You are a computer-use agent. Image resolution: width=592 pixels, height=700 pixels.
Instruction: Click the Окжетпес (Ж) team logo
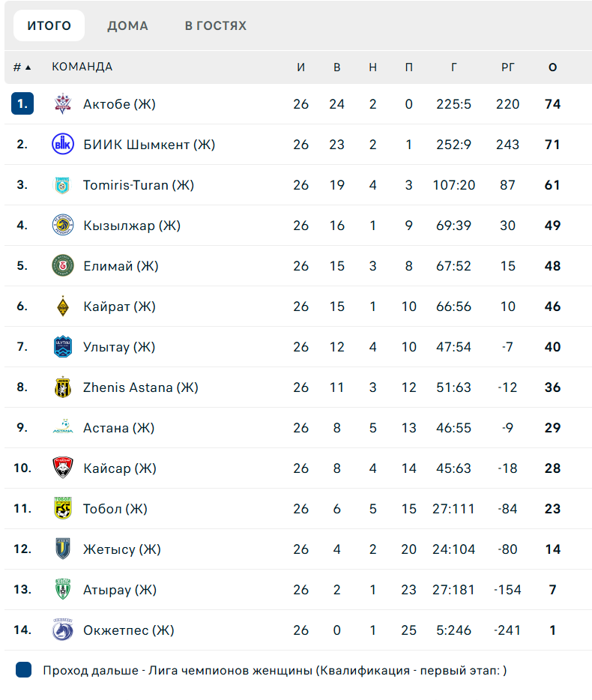pyautogui.click(x=63, y=630)
